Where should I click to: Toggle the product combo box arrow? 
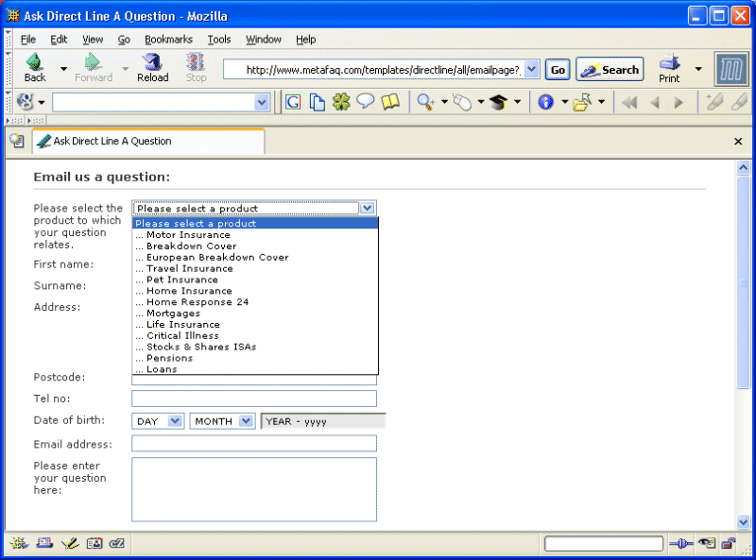click(367, 208)
